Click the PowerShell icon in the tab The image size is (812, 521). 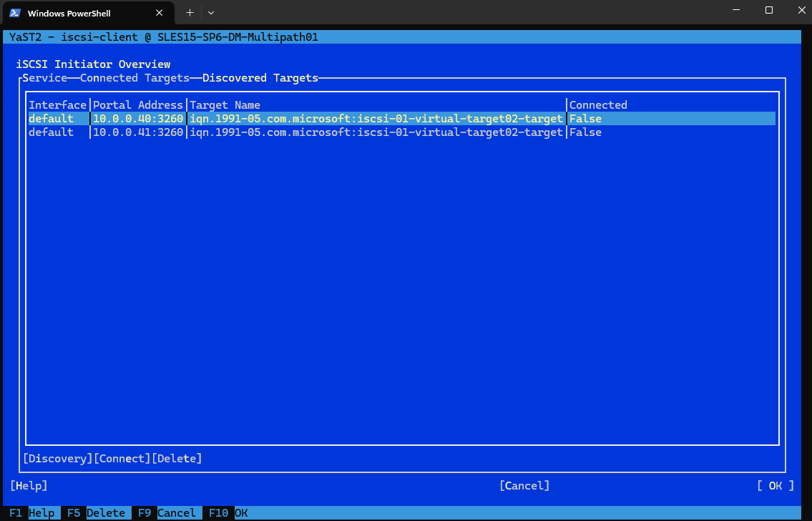pyautogui.click(x=15, y=13)
